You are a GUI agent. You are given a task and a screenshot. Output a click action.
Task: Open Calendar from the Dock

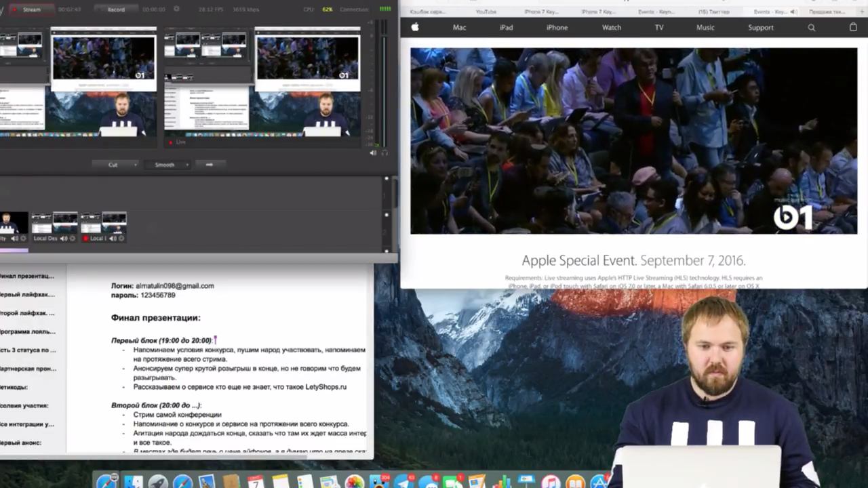coord(256,482)
